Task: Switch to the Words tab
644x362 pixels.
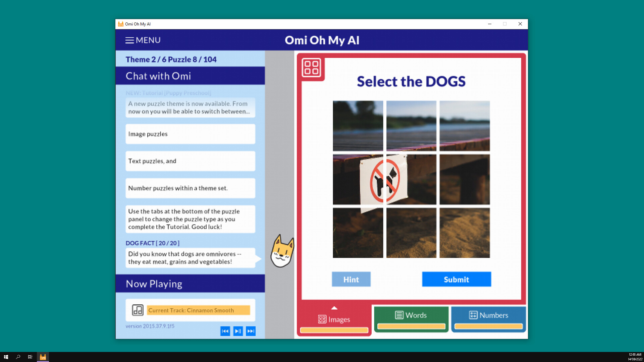Action: click(411, 315)
